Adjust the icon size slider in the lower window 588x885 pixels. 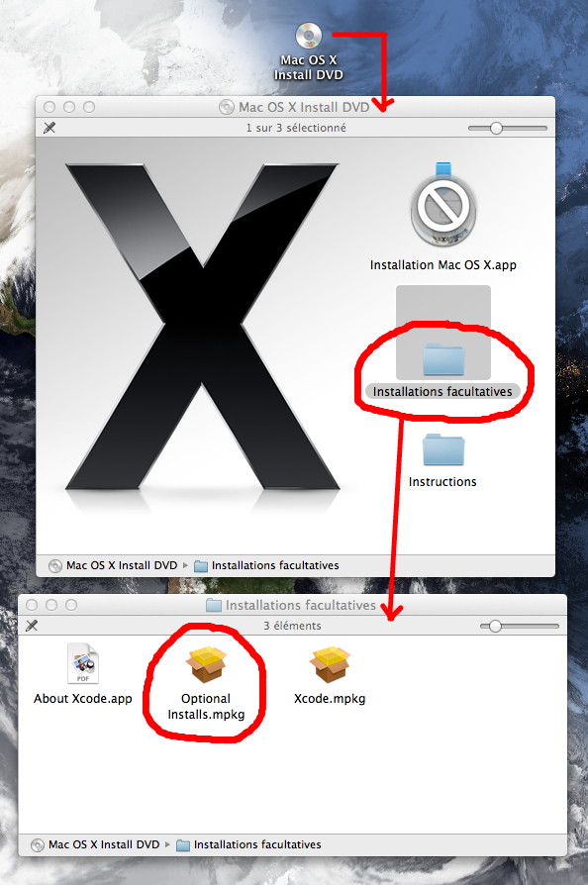495,626
